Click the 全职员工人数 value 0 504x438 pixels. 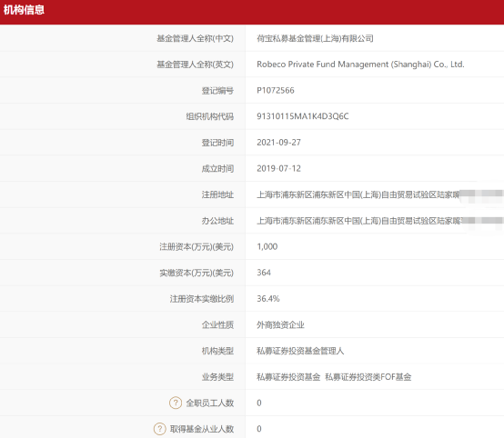click(x=259, y=403)
